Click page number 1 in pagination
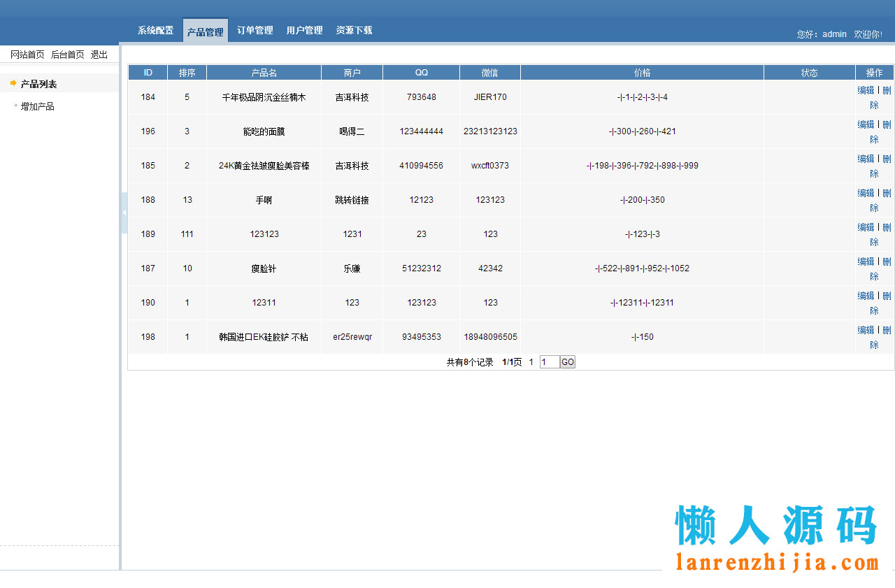This screenshot has width=895, height=588. click(x=531, y=361)
